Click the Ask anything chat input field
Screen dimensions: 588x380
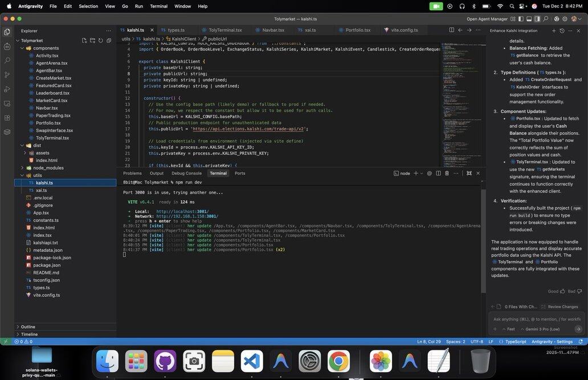[x=537, y=319]
